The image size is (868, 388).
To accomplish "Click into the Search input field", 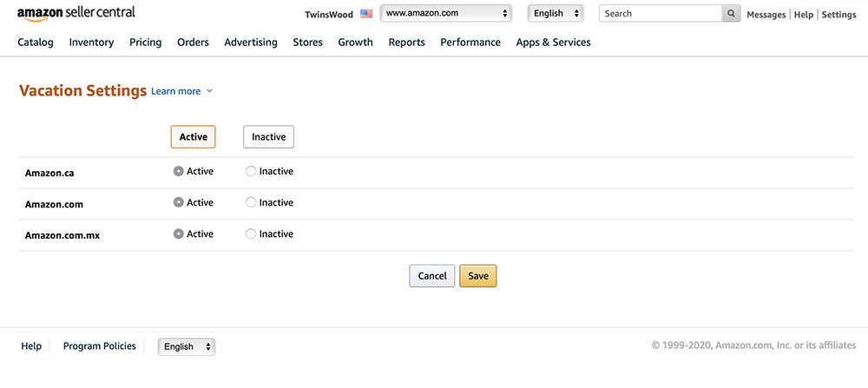I will [x=661, y=14].
